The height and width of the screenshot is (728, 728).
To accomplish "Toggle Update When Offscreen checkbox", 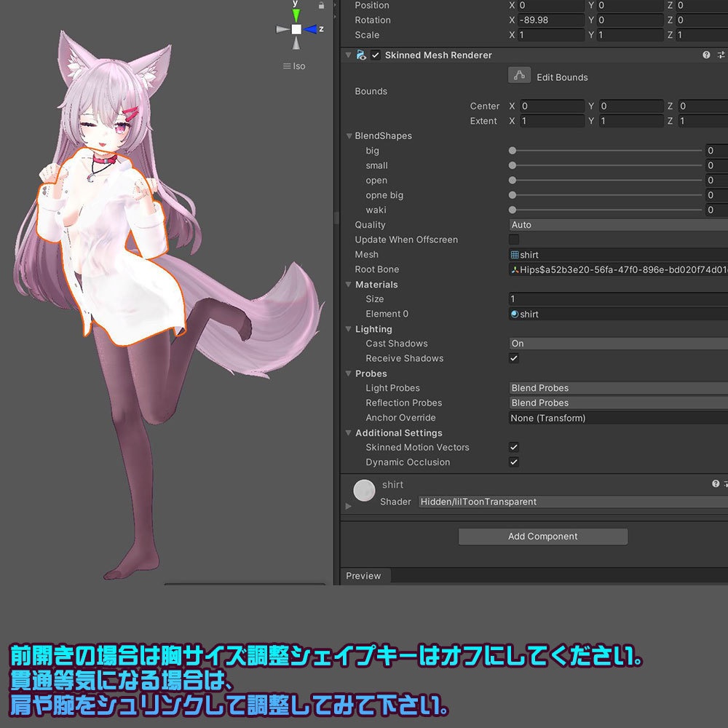I will click(513, 240).
